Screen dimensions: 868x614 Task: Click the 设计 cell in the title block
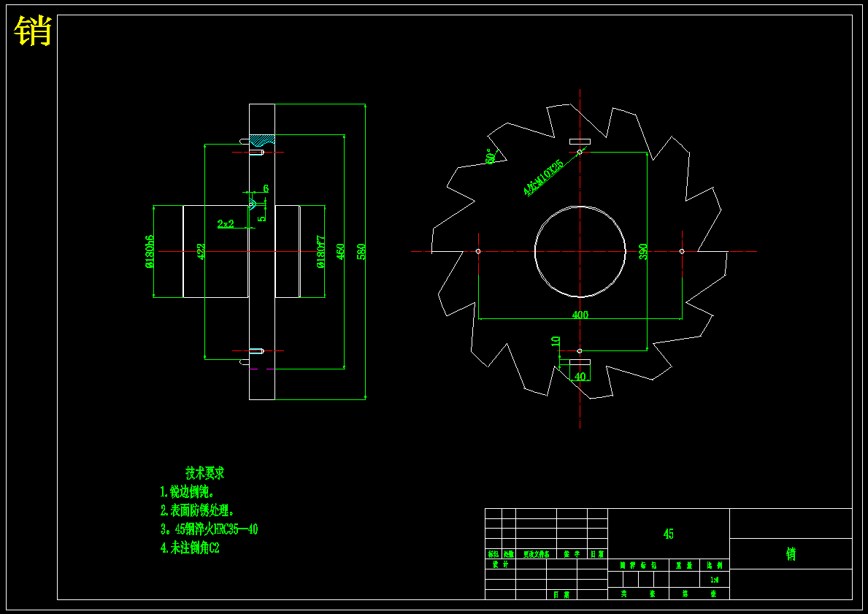pyautogui.click(x=500, y=564)
